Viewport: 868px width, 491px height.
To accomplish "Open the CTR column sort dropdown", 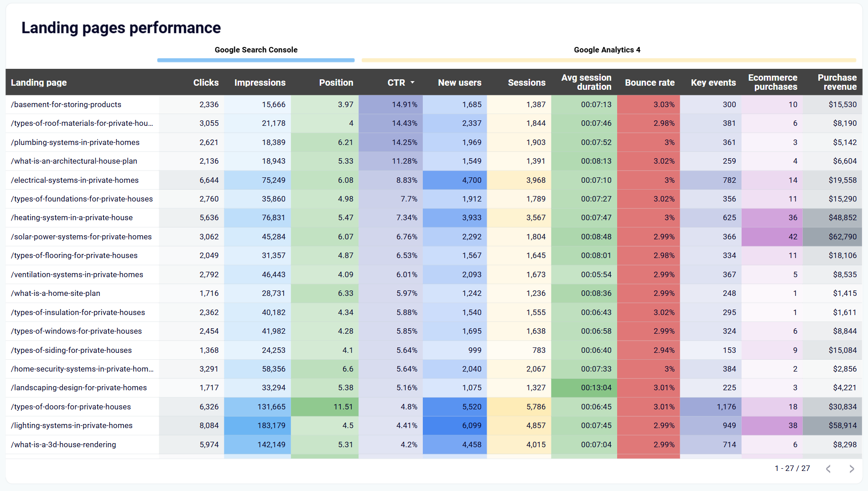I will pyautogui.click(x=413, y=83).
